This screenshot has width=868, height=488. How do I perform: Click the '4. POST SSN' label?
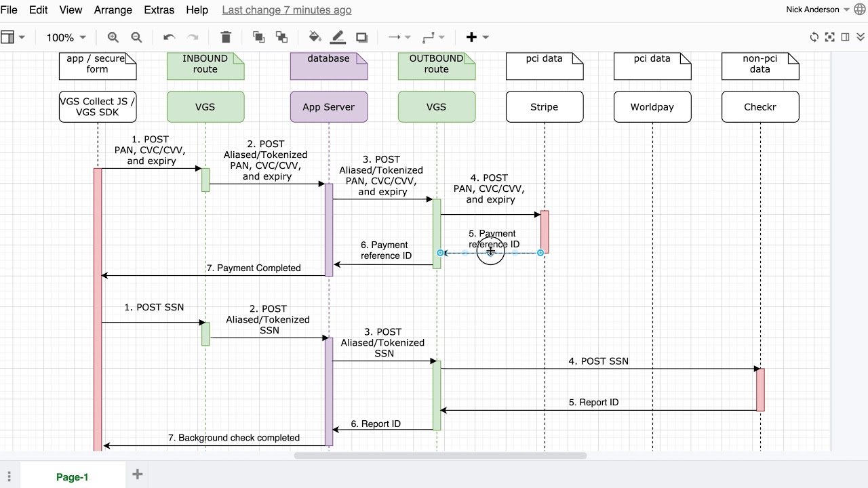[599, 362]
